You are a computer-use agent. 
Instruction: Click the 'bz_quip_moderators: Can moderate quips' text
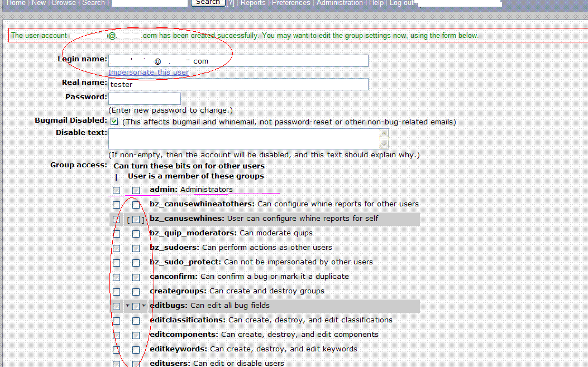click(231, 233)
